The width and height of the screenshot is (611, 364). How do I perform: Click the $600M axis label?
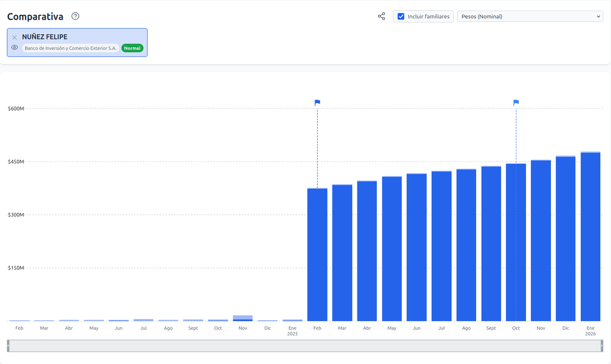(x=16, y=108)
